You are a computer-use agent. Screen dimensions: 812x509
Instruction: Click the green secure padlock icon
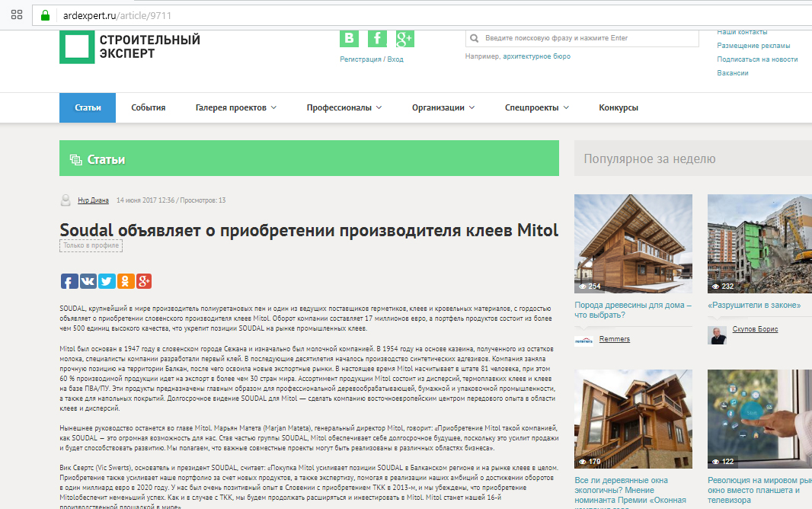(45, 15)
